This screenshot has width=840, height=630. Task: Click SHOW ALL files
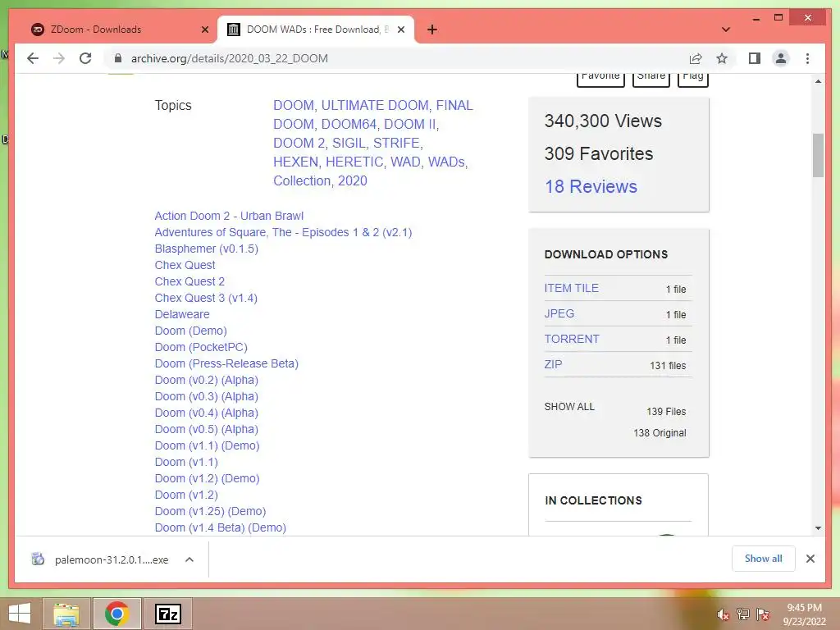click(x=569, y=407)
